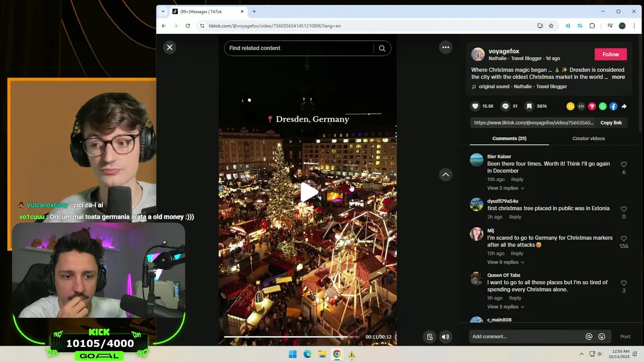
Task: Like the video with the heart icon
Action: (475, 106)
